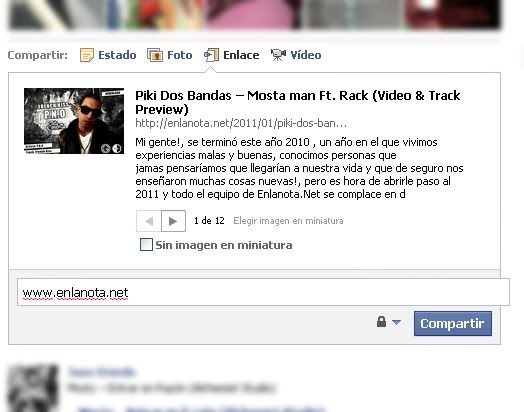Click the blurred profile picture below the share box
Screen dimensions: 524x412
tap(32, 388)
